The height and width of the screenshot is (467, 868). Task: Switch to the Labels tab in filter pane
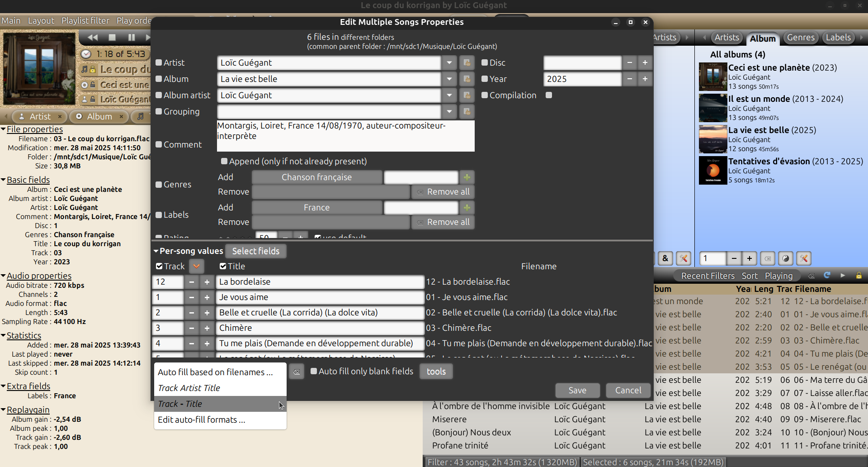838,38
